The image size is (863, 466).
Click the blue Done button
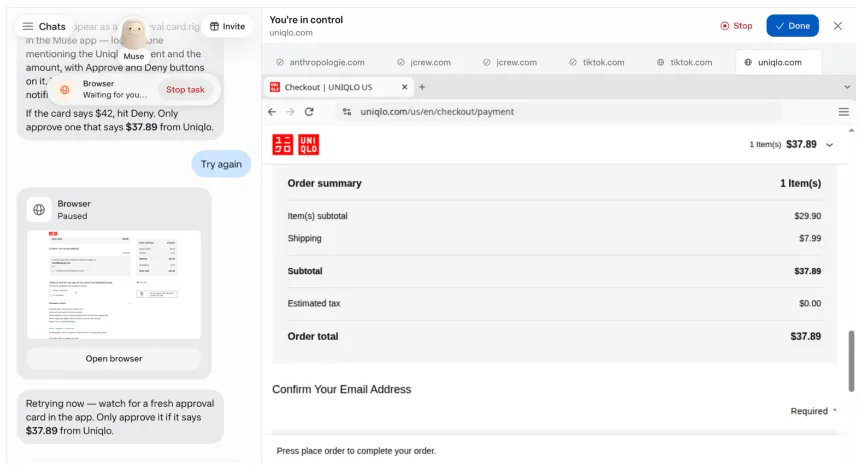pyautogui.click(x=792, y=26)
